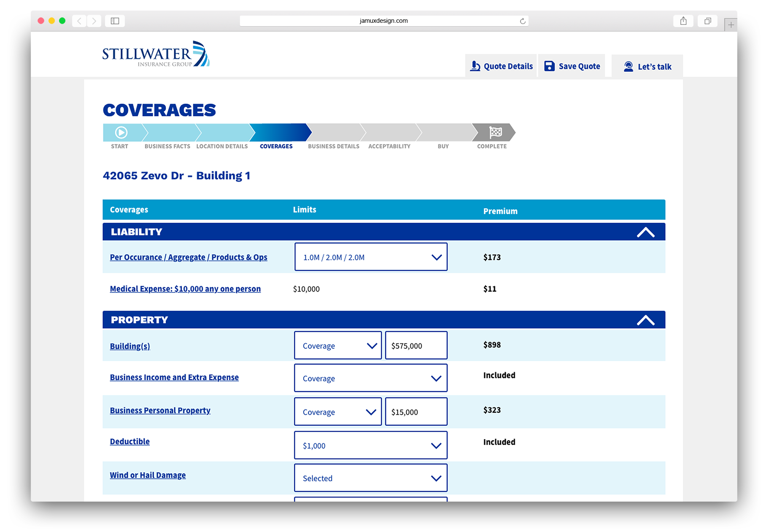Click the Included text in Business Income row
Viewport: 766px width, 532px height.
(499, 375)
